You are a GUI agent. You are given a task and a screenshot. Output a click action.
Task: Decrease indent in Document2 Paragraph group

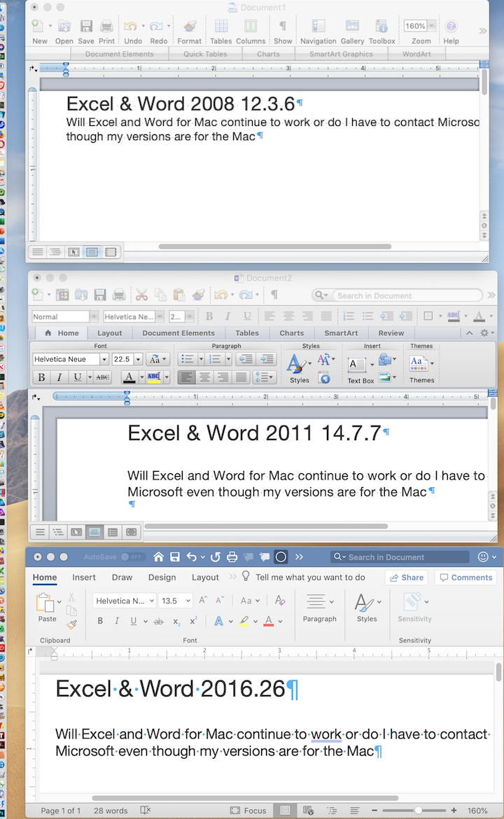click(x=246, y=359)
